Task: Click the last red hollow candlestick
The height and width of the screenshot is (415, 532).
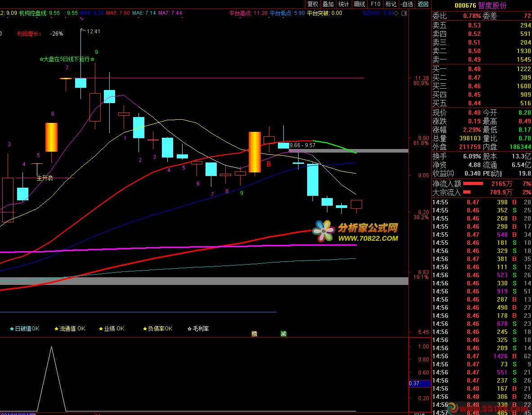Action: pyautogui.click(x=356, y=204)
